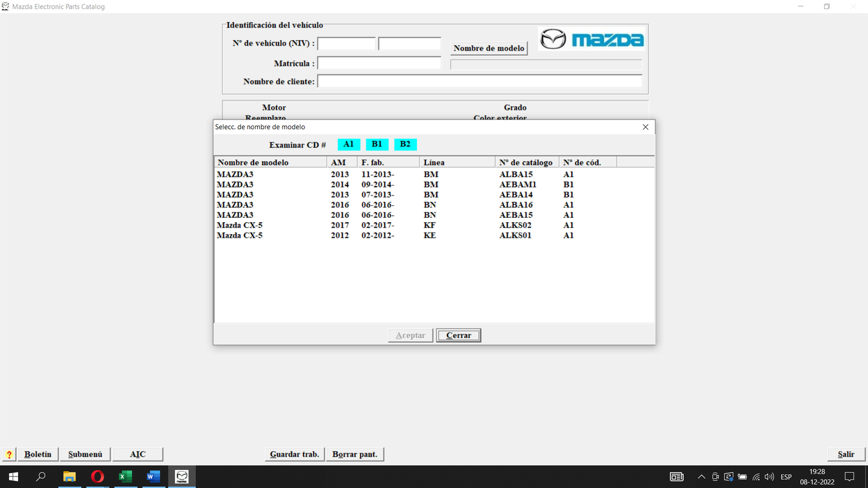Open Submenú
The image size is (868, 488).
click(85, 454)
